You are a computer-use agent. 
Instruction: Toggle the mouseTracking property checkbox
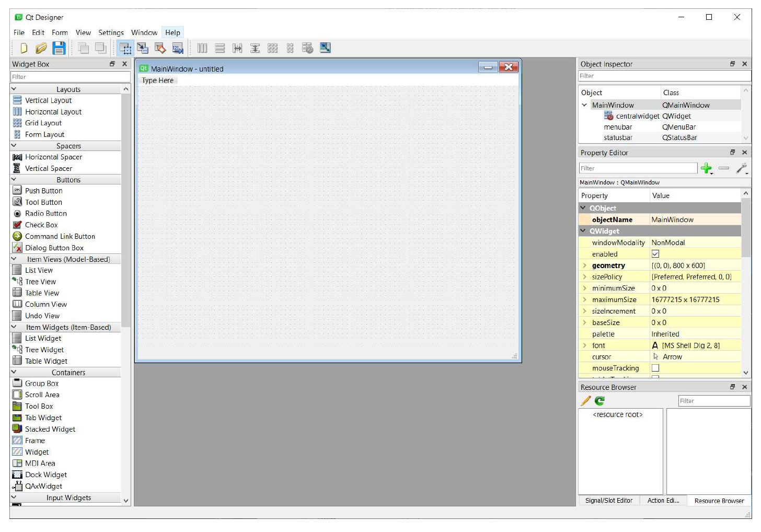655,368
